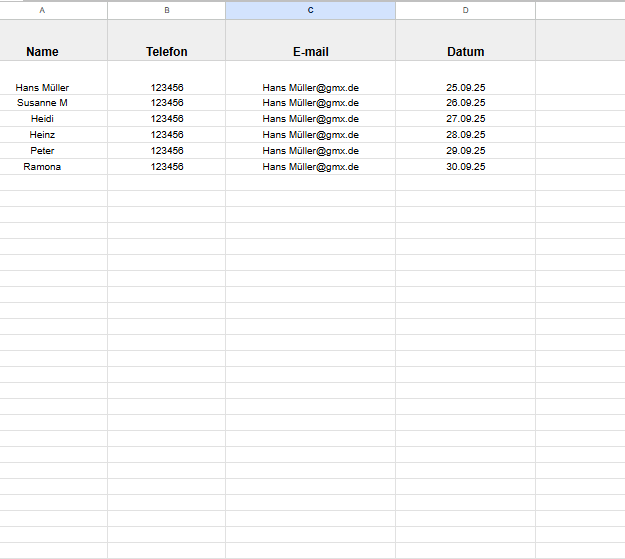This screenshot has width=625, height=559.
Task: Click the Heidi name cell
Action: click(42, 119)
